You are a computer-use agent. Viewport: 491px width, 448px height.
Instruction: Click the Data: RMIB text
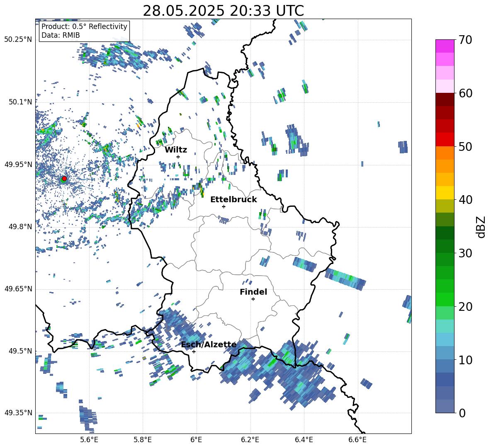tap(61, 35)
